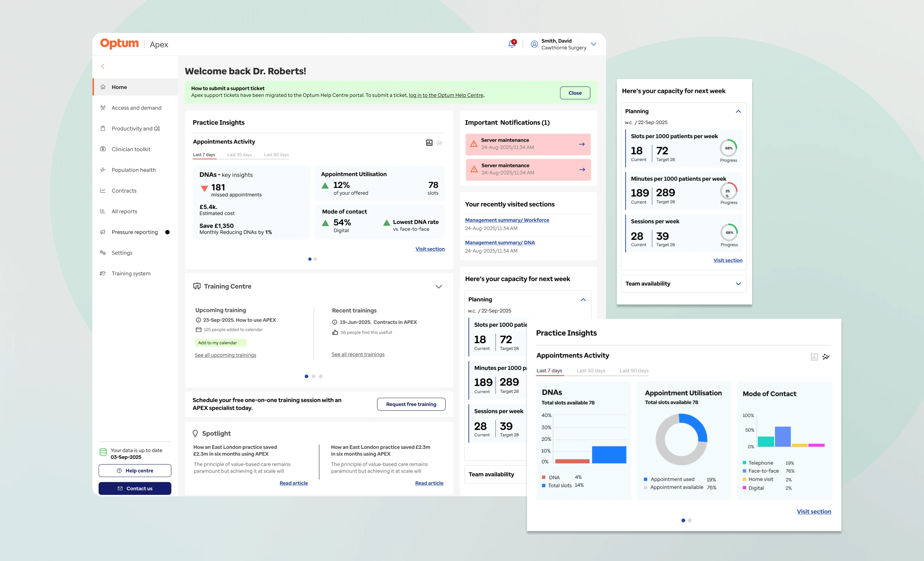Collapse the Training Centre section
Screen dimensions: 924x561
click(438, 287)
